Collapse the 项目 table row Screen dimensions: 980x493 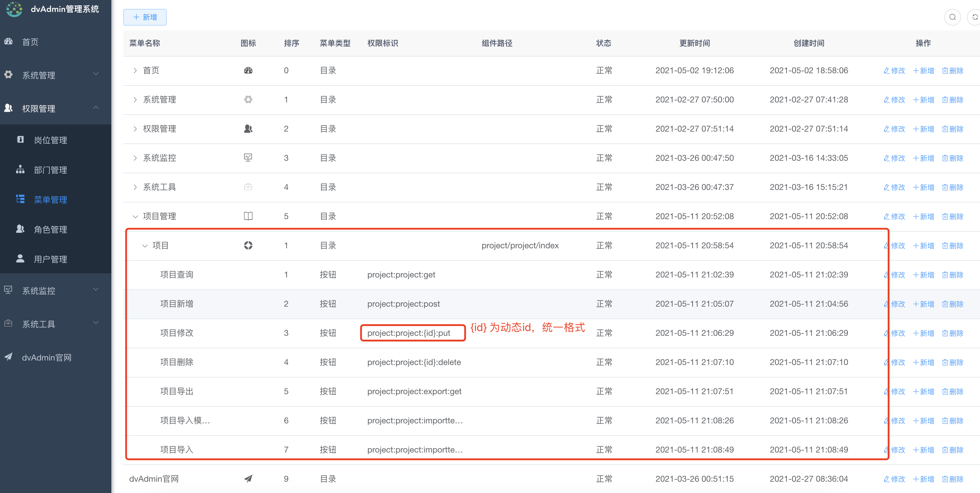pyautogui.click(x=145, y=245)
